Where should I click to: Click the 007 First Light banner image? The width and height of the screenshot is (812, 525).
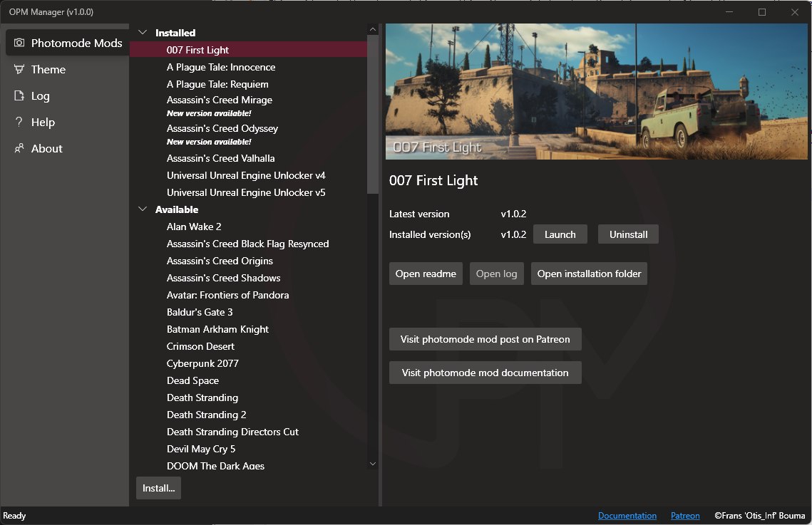coord(597,92)
